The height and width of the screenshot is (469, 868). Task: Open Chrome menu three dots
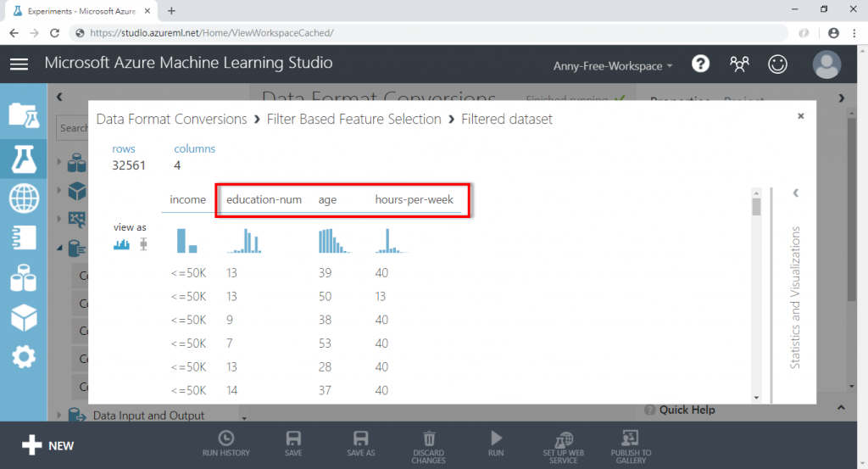click(x=854, y=33)
